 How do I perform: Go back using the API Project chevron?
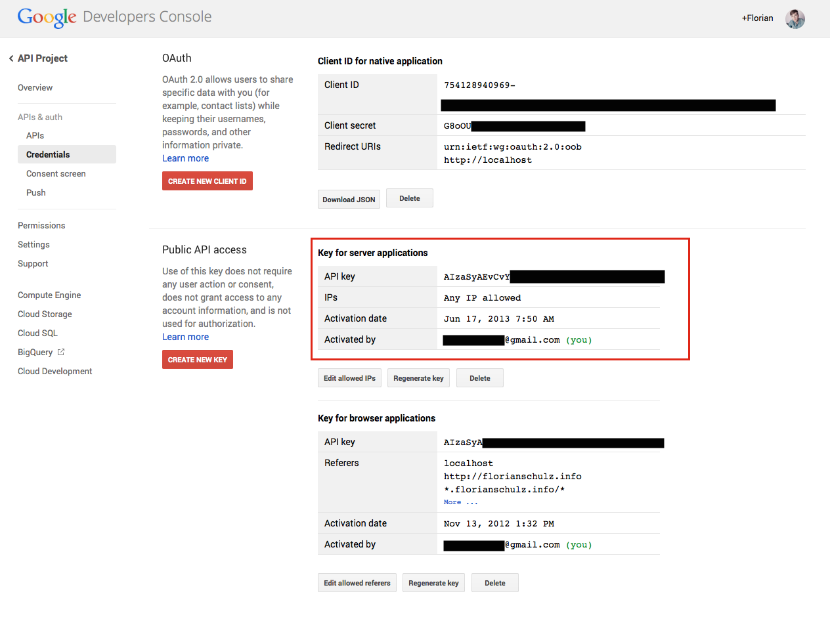pos(11,58)
